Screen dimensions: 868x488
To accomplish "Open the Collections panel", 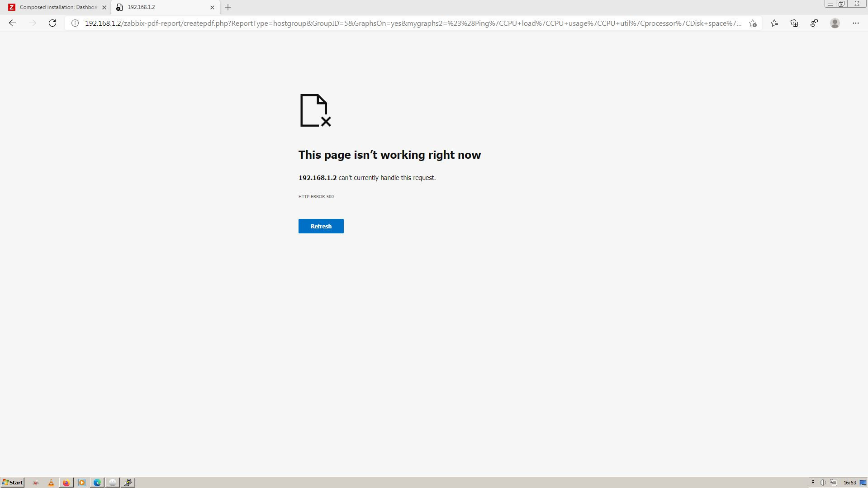I will [794, 23].
